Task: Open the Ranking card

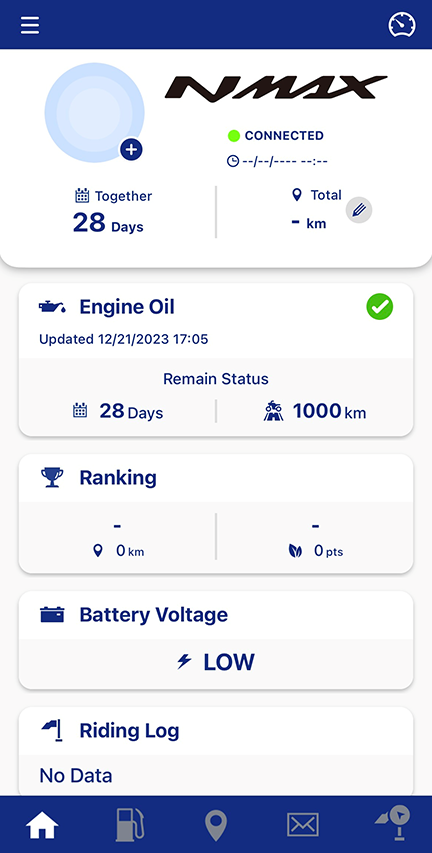Action: 216,514
